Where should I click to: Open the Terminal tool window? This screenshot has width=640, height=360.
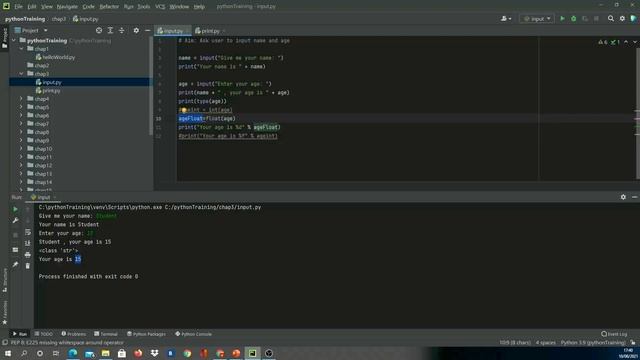click(x=106, y=334)
